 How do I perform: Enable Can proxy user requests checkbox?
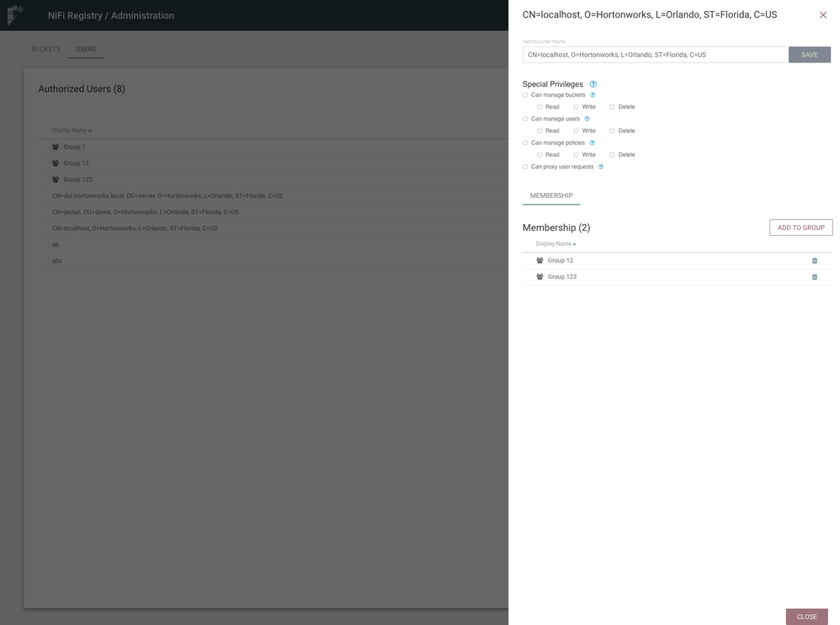click(525, 167)
